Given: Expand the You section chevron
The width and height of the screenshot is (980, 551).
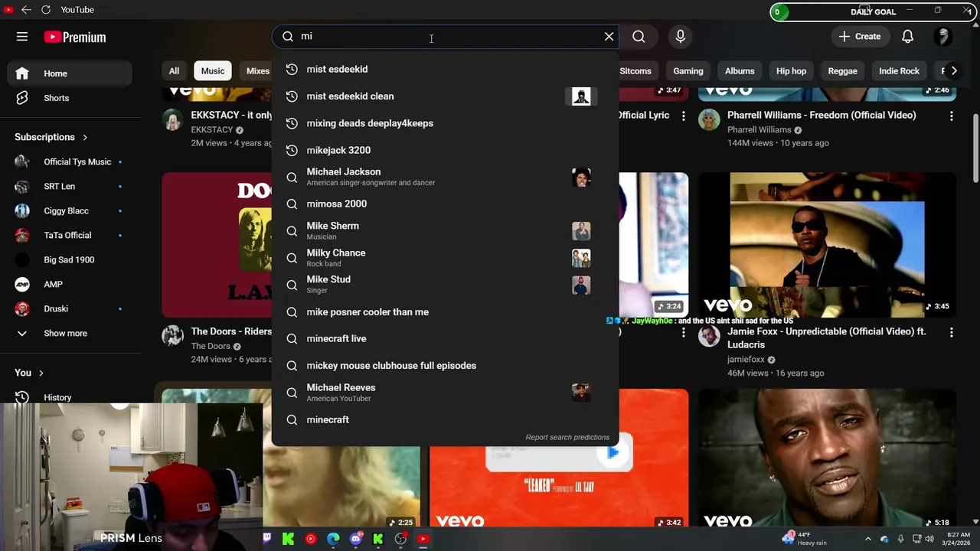Looking at the screenshot, I should tap(41, 373).
